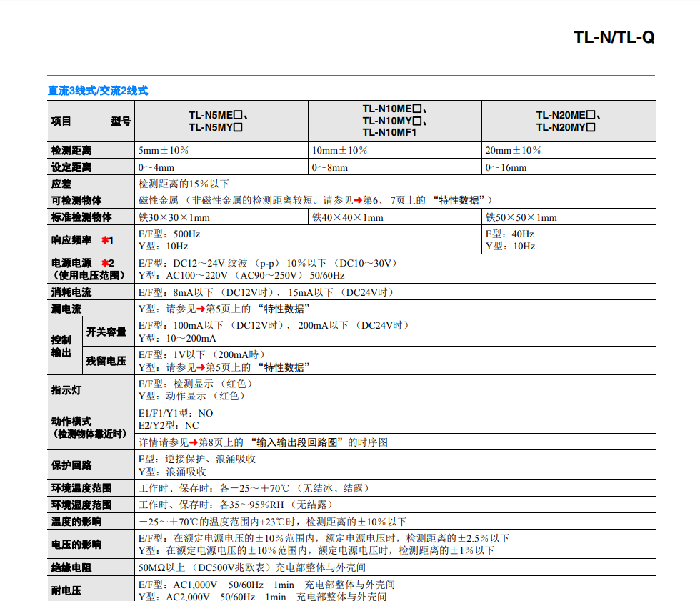Click the 0～8mm value
The image size is (700, 601).
click(330, 167)
